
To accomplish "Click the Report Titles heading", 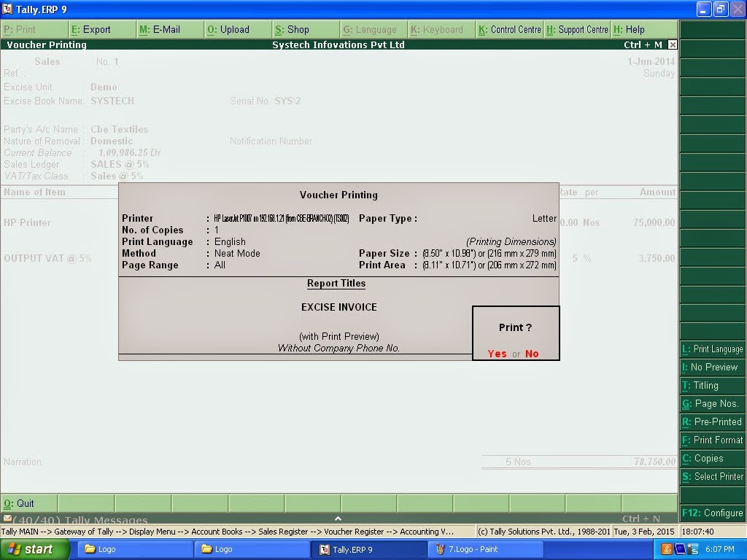I will (336, 284).
